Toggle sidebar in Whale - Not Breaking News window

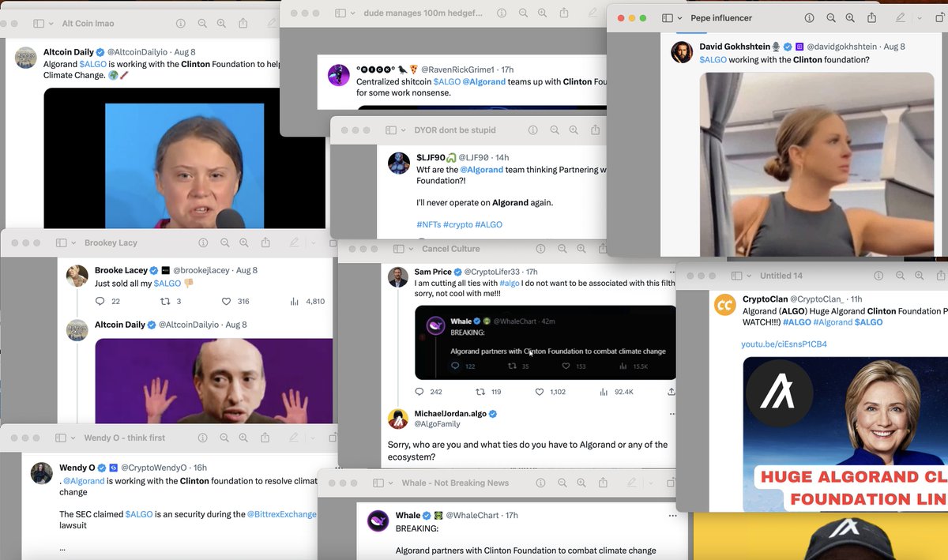(x=378, y=483)
